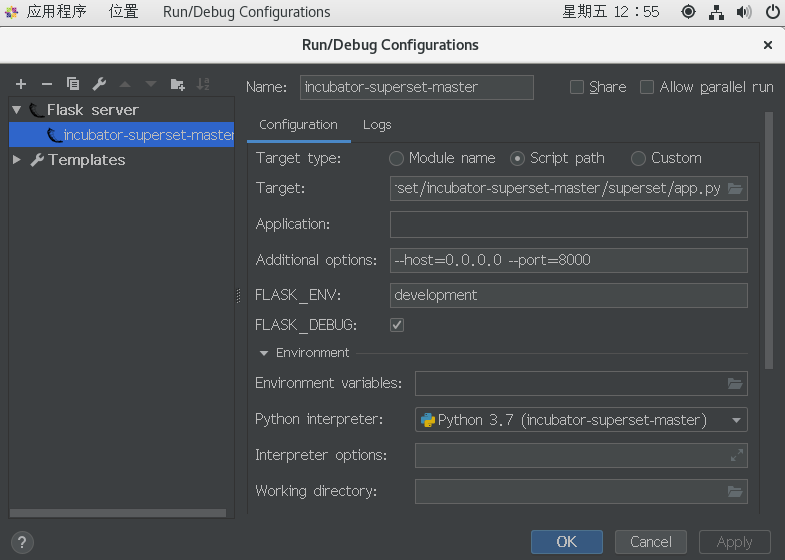The image size is (785, 560).
Task: Expand the Templates tree node
Action: (17, 160)
